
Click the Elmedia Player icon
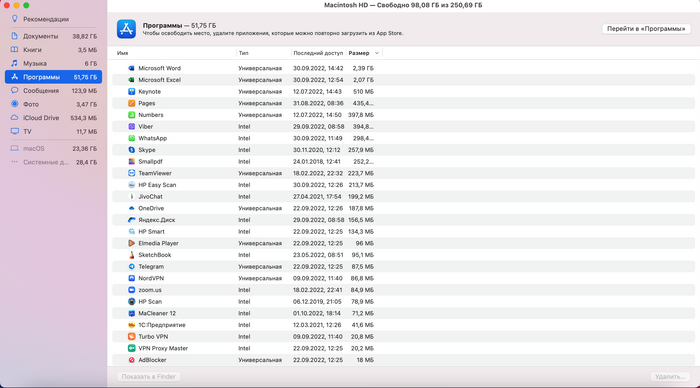pos(131,243)
